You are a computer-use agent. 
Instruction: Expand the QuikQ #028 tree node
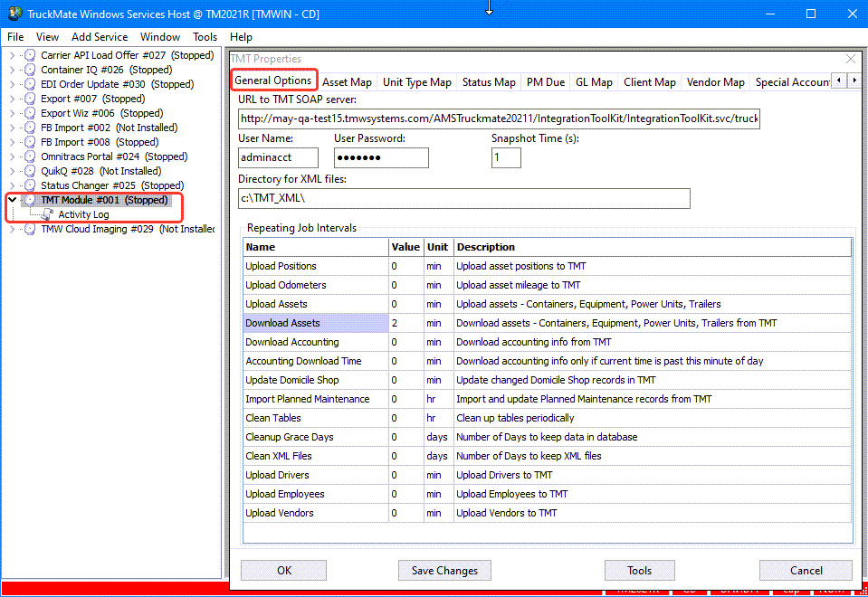(x=13, y=171)
